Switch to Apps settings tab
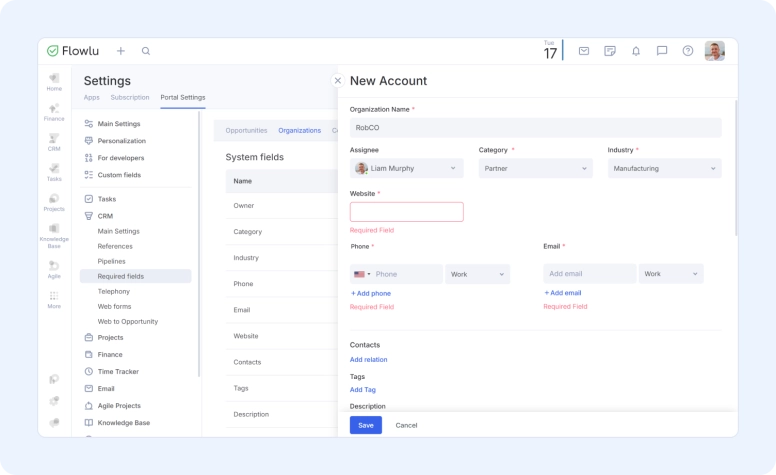The width and height of the screenshot is (776, 475). click(92, 97)
